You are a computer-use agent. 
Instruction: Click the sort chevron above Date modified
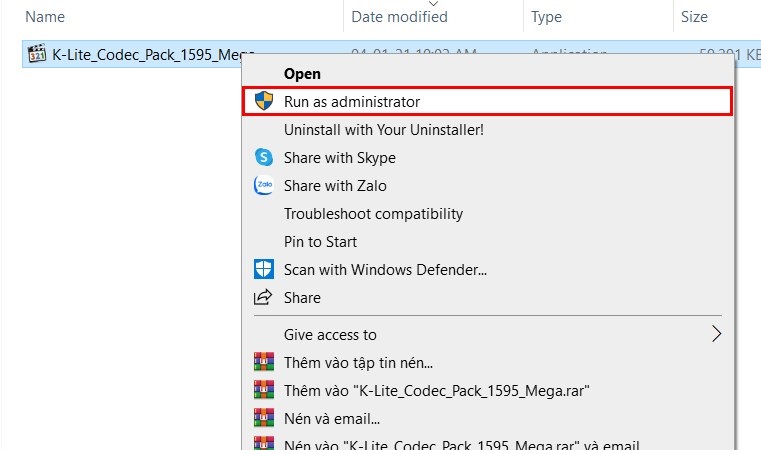coord(433,4)
